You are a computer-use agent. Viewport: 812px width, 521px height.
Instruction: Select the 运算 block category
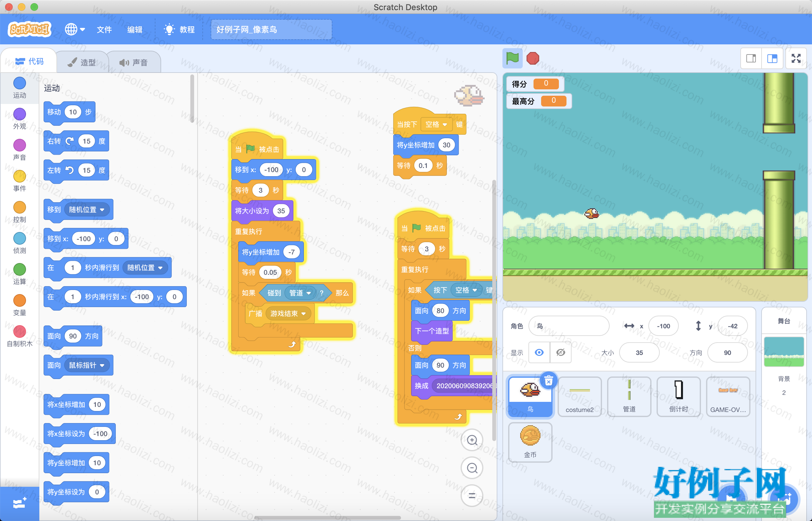point(19,274)
